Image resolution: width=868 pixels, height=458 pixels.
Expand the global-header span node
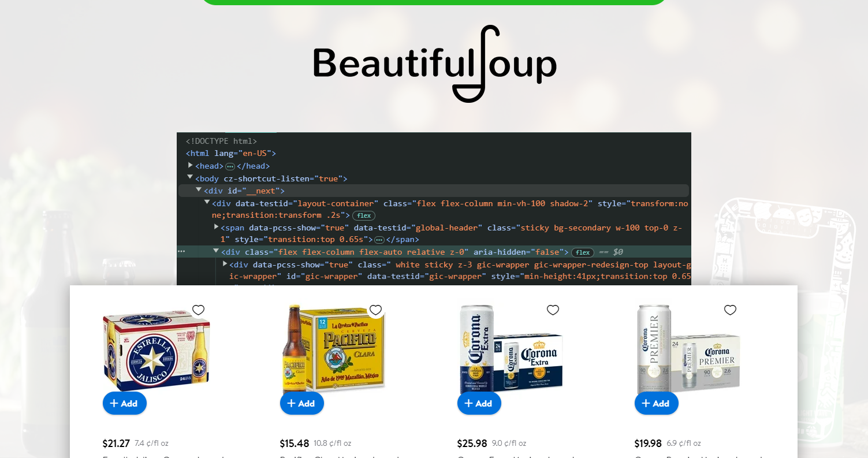click(x=217, y=228)
